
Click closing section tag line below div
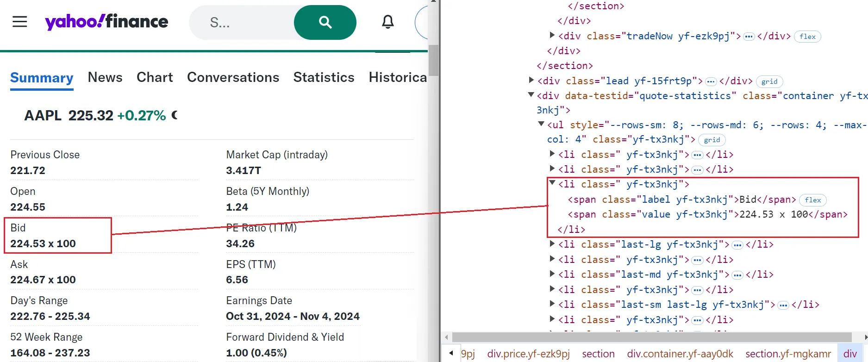tap(565, 65)
